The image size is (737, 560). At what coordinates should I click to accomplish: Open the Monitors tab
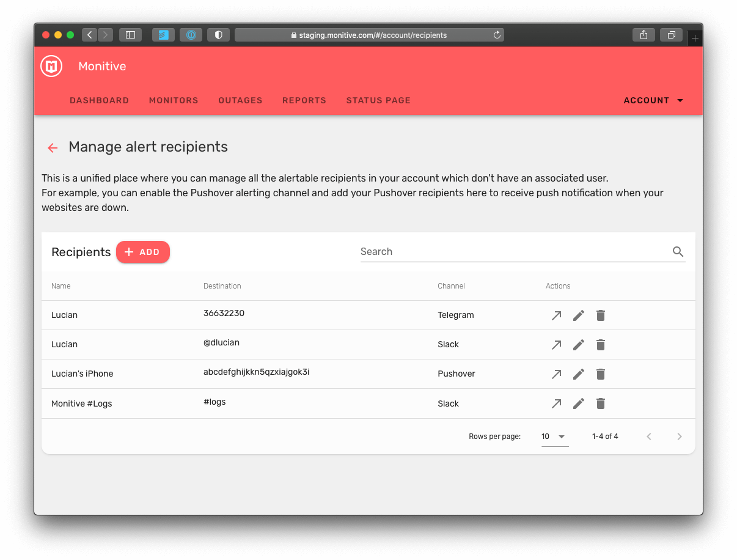174,100
